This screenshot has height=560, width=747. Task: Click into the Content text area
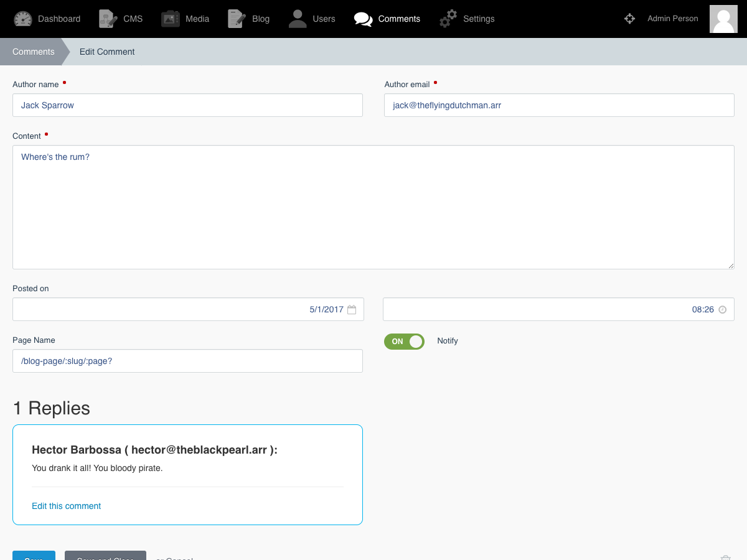pos(374,207)
